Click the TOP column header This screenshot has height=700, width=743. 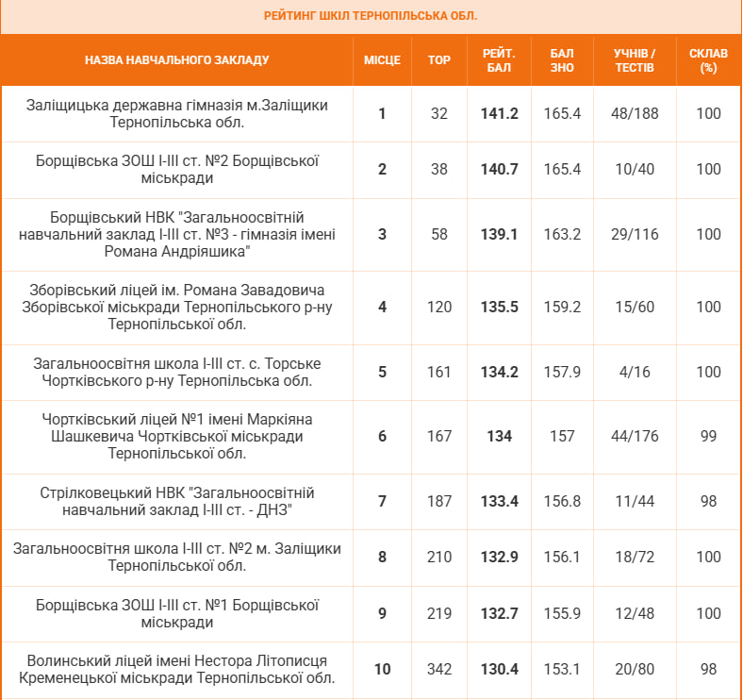tap(438, 60)
